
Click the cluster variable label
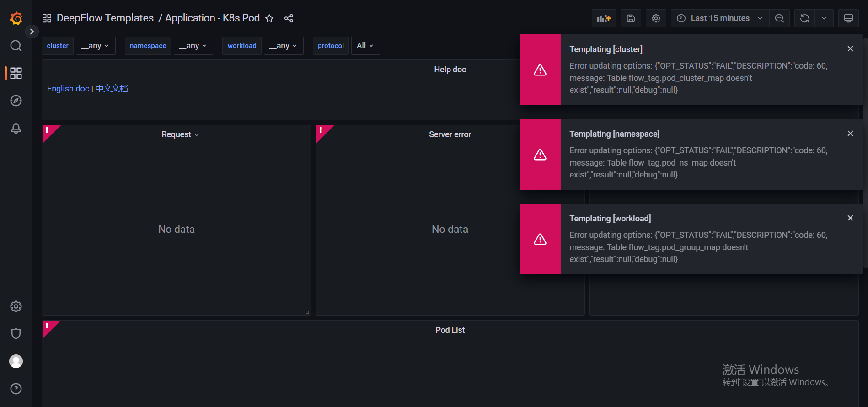58,46
